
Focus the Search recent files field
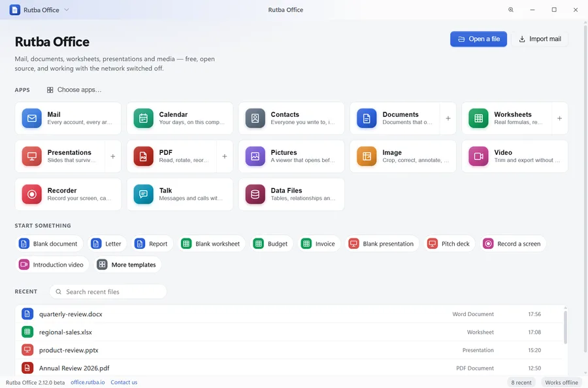[108, 292]
